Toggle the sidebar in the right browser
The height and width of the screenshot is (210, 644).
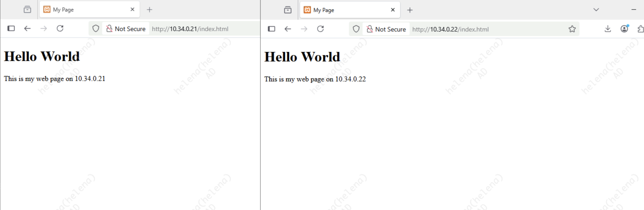(x=272, y=29)
